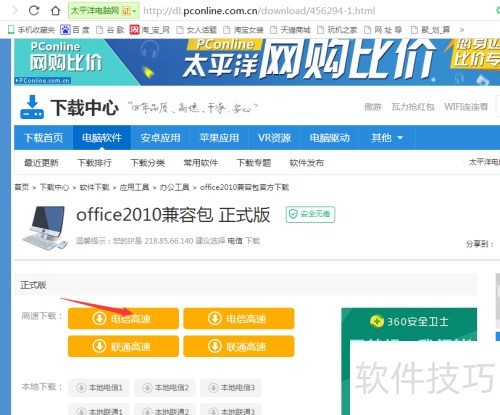Open the 下载专题 submenu link
Image resolution: width=500 pixels, height=415 pixels.
(254, 163)
